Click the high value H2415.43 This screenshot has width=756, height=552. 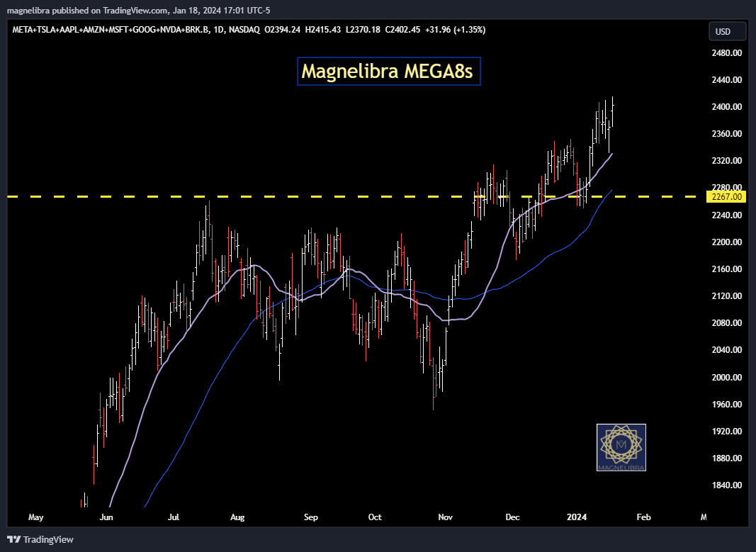click(323, 30)
